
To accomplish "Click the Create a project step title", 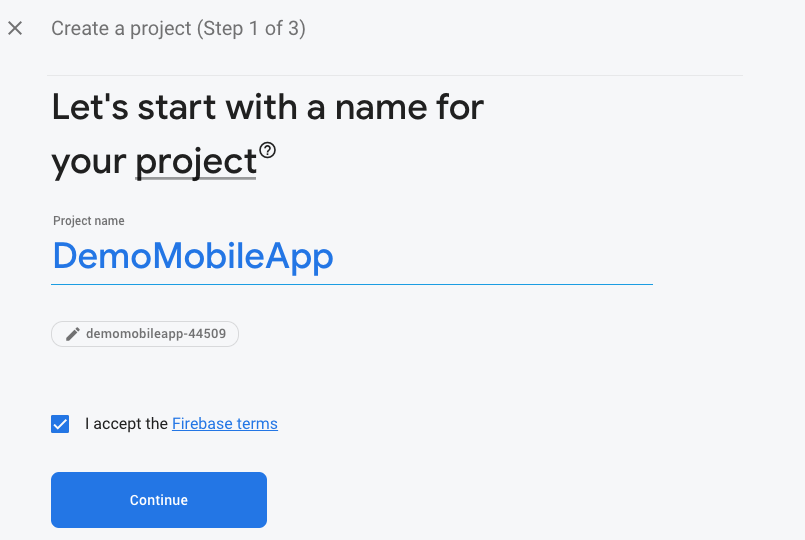I will 178,28.
